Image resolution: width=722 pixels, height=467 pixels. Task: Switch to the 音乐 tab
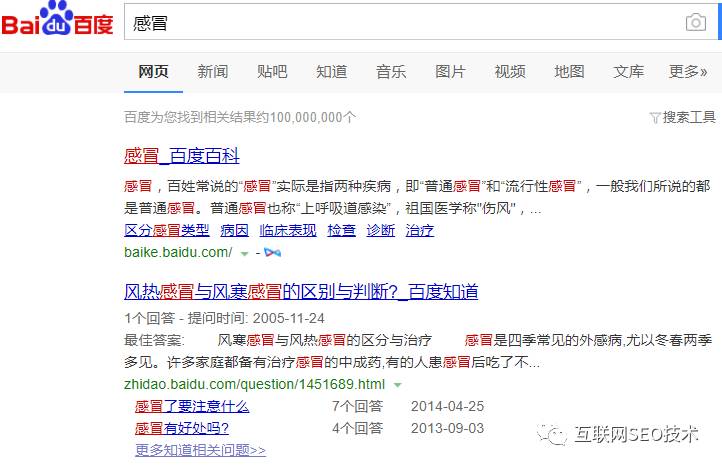point(391,72)
